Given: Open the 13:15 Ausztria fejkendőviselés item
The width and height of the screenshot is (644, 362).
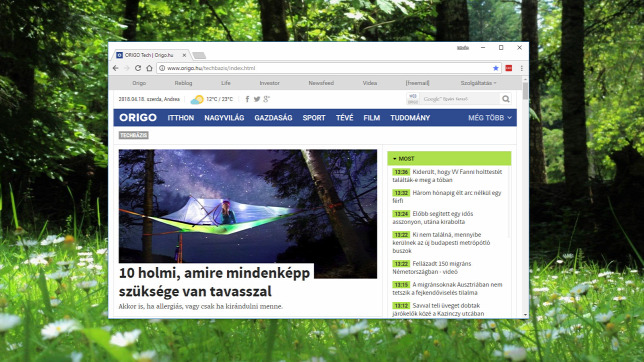Looking at the screenshot, I should [448, 288].
